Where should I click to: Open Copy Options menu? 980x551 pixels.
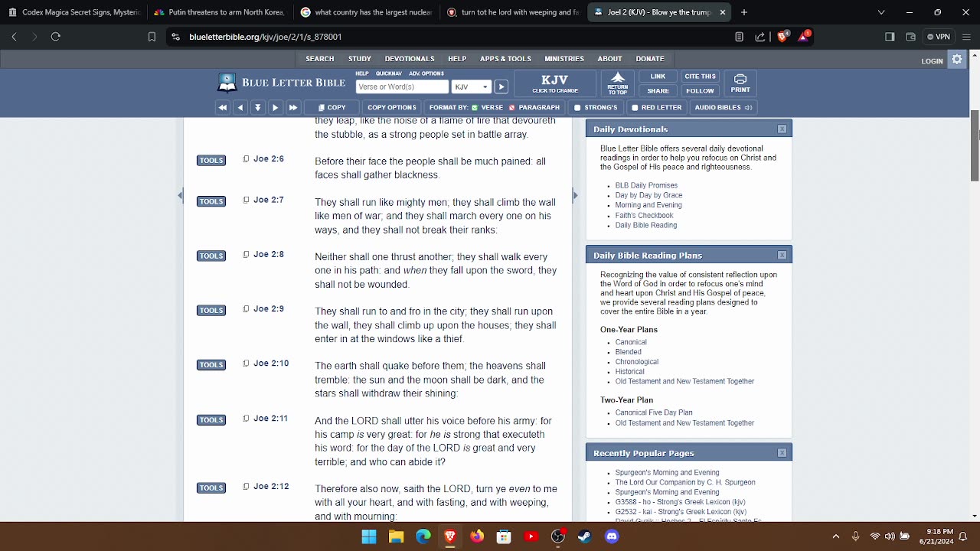point(391,108)
